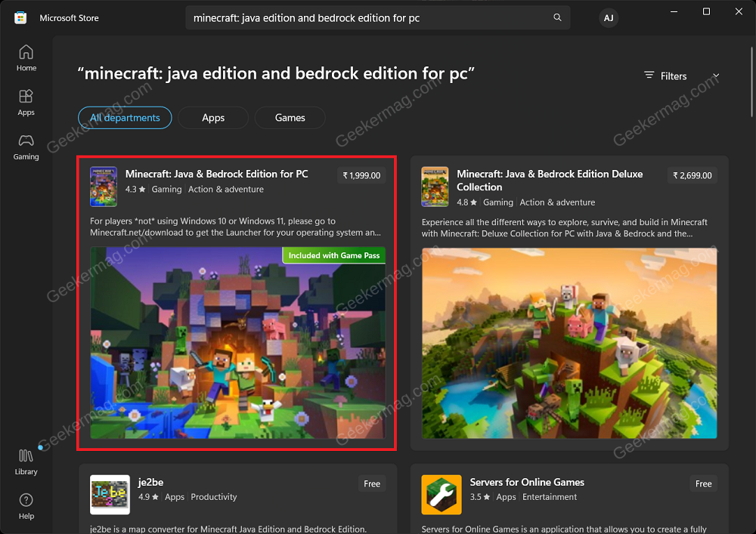Click the search magnifier icon
This screenshot has width=756, height=534.
point(557,18)
